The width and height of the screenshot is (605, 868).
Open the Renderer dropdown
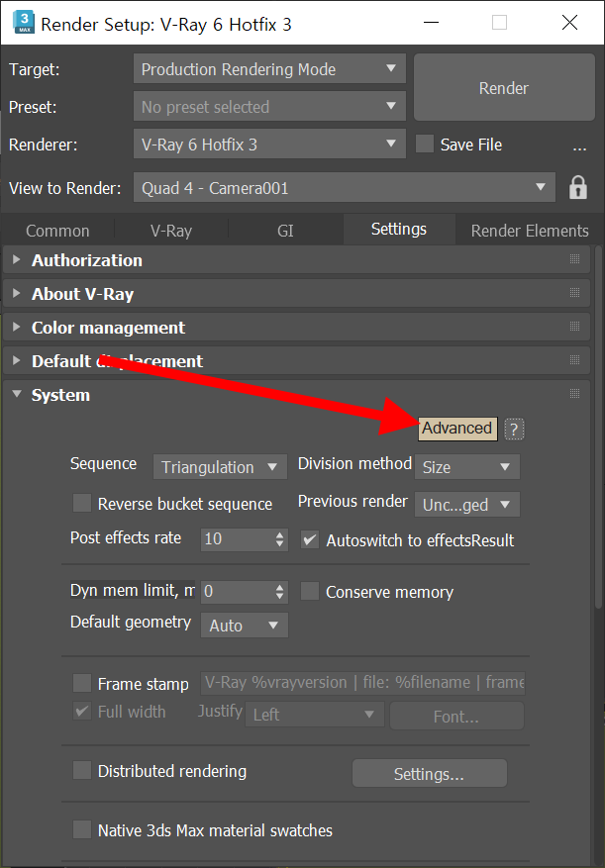point(269,145)
